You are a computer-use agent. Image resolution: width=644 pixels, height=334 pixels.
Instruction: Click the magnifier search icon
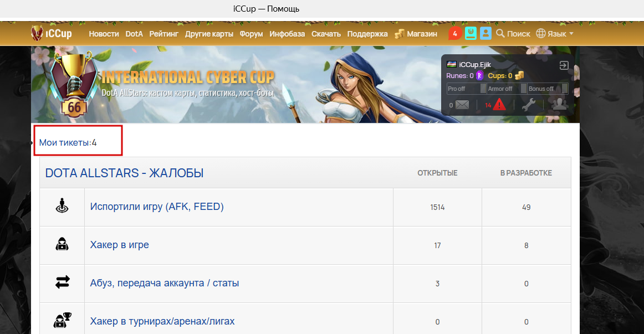500,33
